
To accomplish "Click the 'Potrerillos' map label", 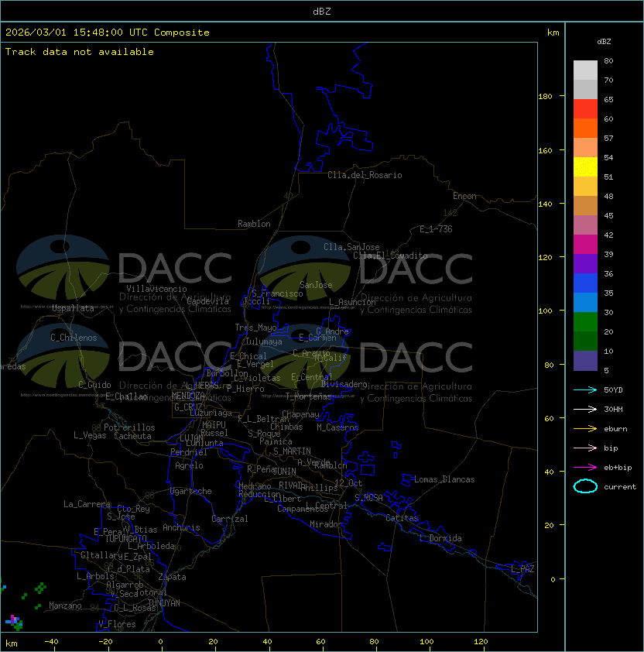I will click(129, 427).
